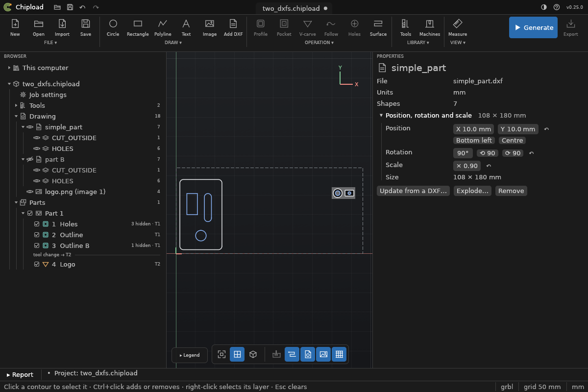Image resolution: width=588 pixels, height=392 pixels.
Task: Click the Generate button
Action: [533, 27]
